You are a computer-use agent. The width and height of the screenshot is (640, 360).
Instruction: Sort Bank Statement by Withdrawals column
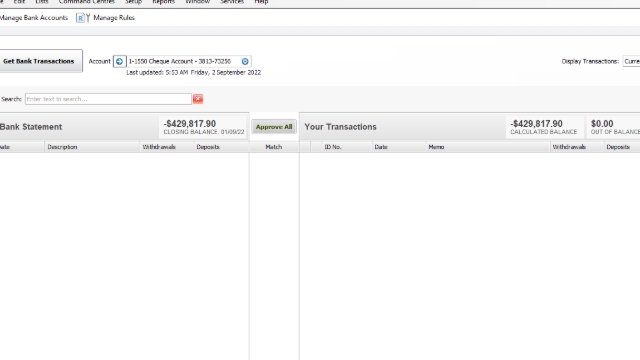pyautogui.click(x=167, y=147)
